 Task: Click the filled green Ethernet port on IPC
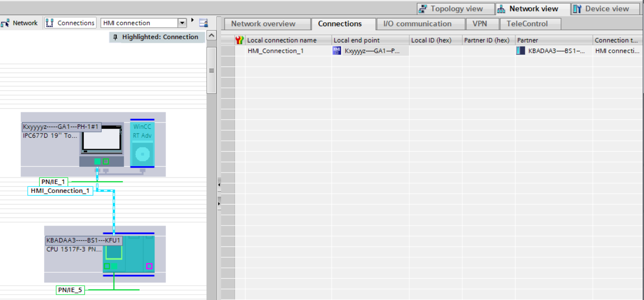coord(97,161)
